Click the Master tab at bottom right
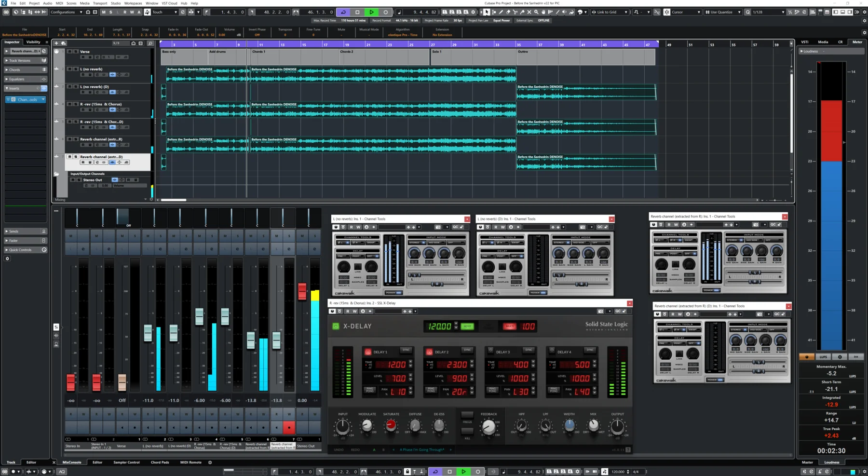 807,462
